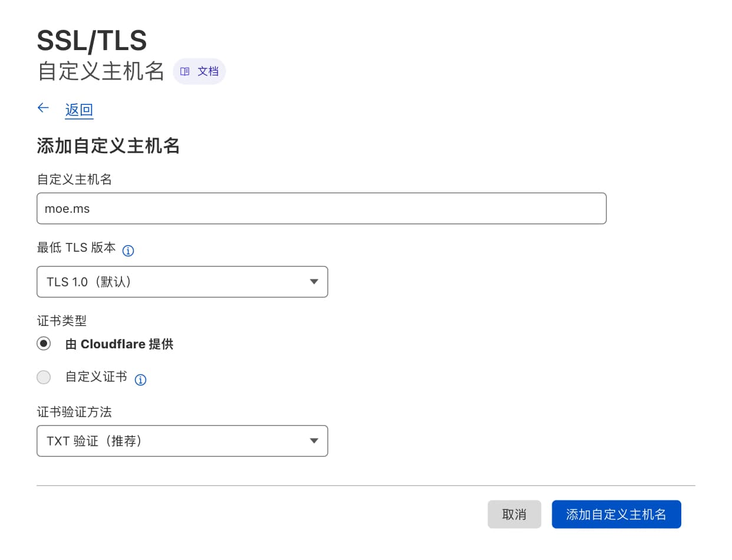
Task: Click the 证书类型 label
Action: point(62,321)
